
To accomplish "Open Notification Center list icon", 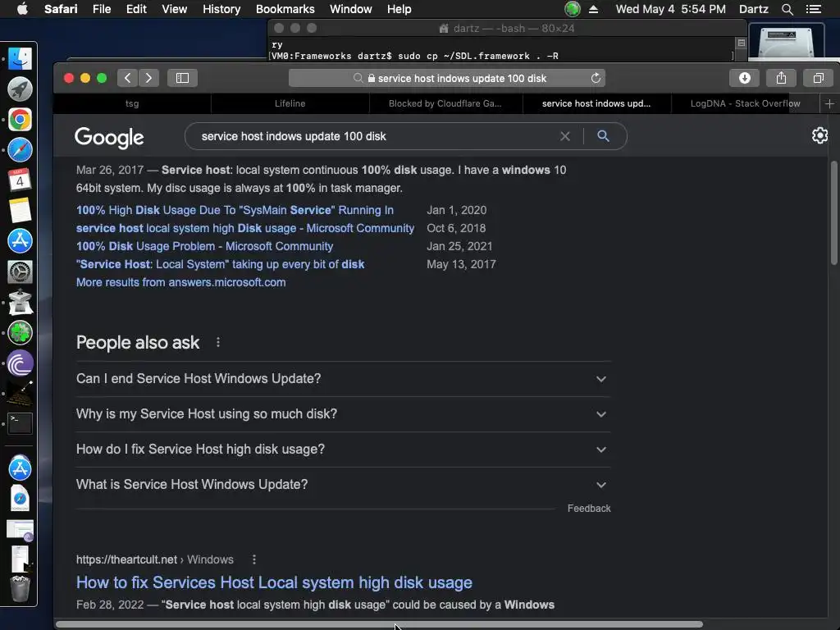I will point(813,9).
